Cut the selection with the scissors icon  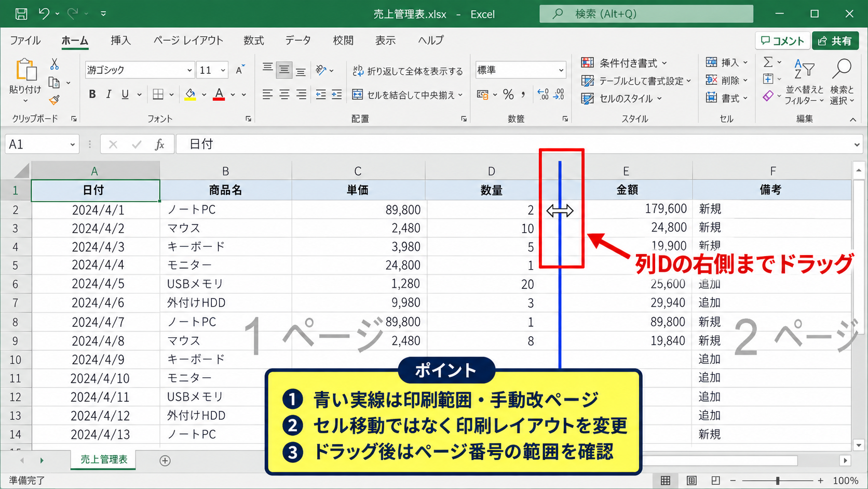[x=55, y=64]
